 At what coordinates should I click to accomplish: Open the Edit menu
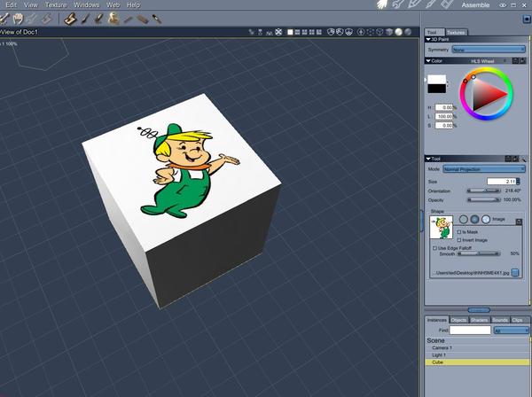(11, 5)
